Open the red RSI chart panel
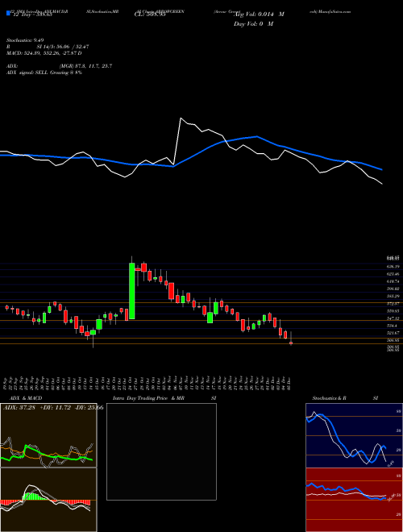This screenshot has height=532, width=403. click(354, 500)
